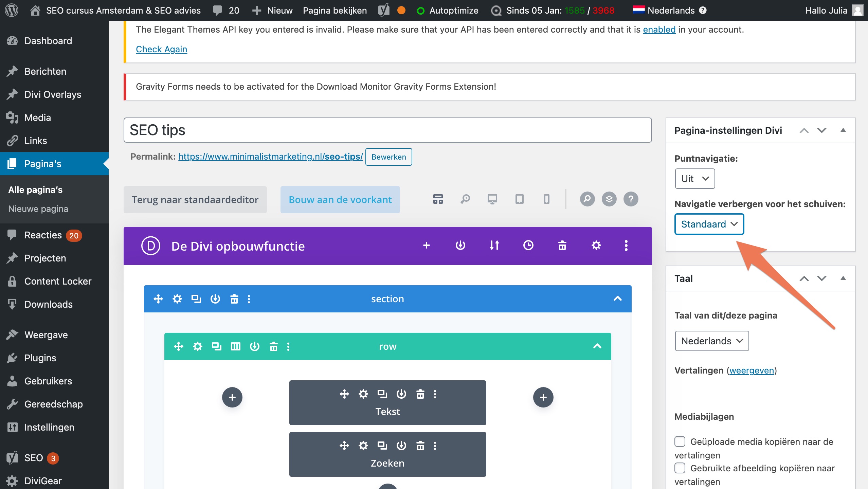This screenshot has width=868, height=489.
Task: Move Taal panel down
Action: pyautogui.click(x=821, y=278)
